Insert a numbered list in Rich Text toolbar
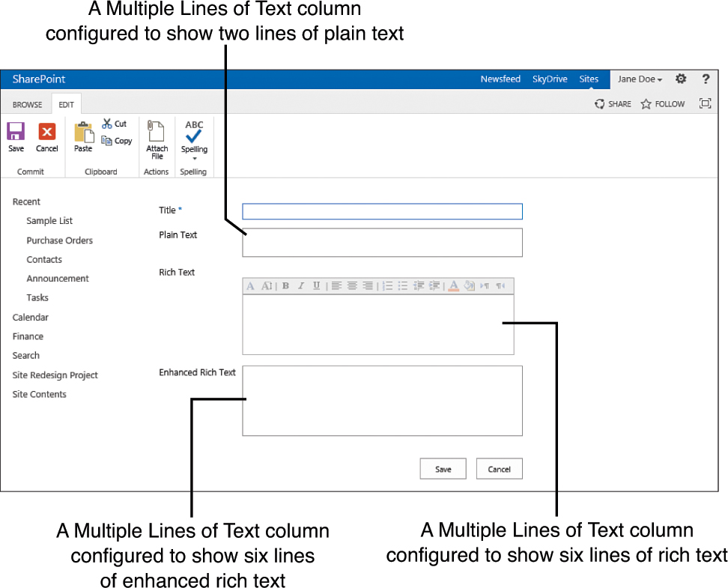 pyautogui.click(x=388, y=285)
